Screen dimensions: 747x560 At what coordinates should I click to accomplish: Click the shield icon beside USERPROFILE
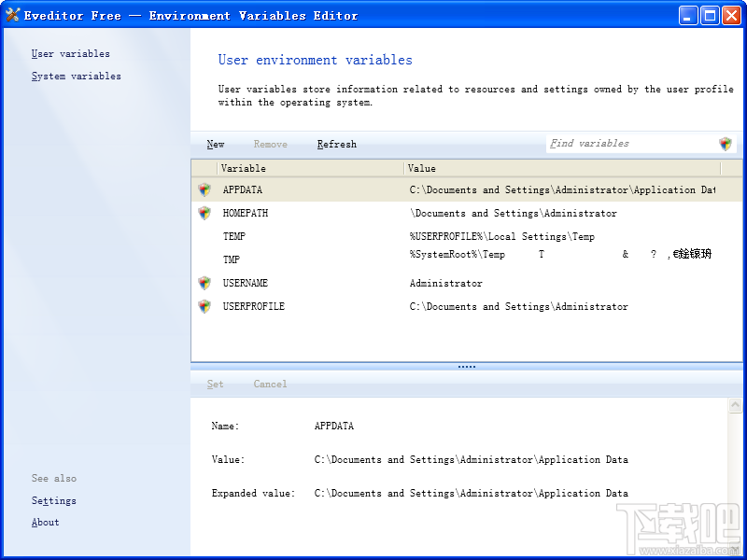point(204,306)
